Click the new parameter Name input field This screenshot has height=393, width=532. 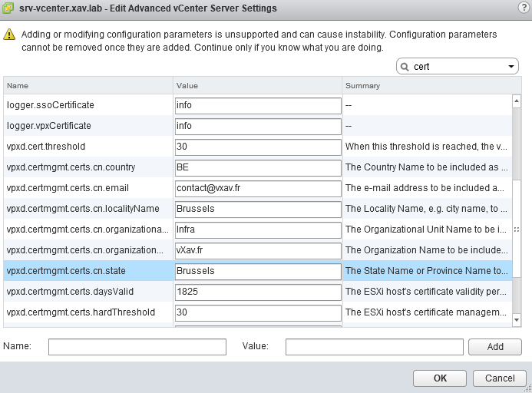(137, 347)
